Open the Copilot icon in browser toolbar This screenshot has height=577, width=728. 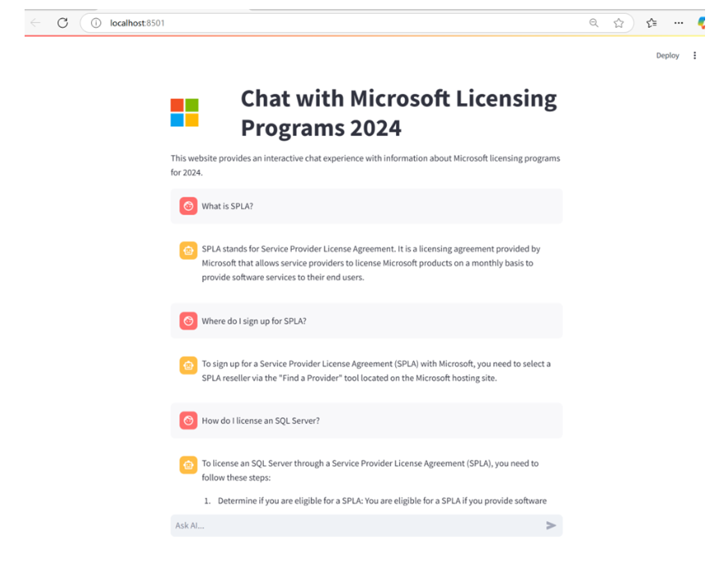702,23
